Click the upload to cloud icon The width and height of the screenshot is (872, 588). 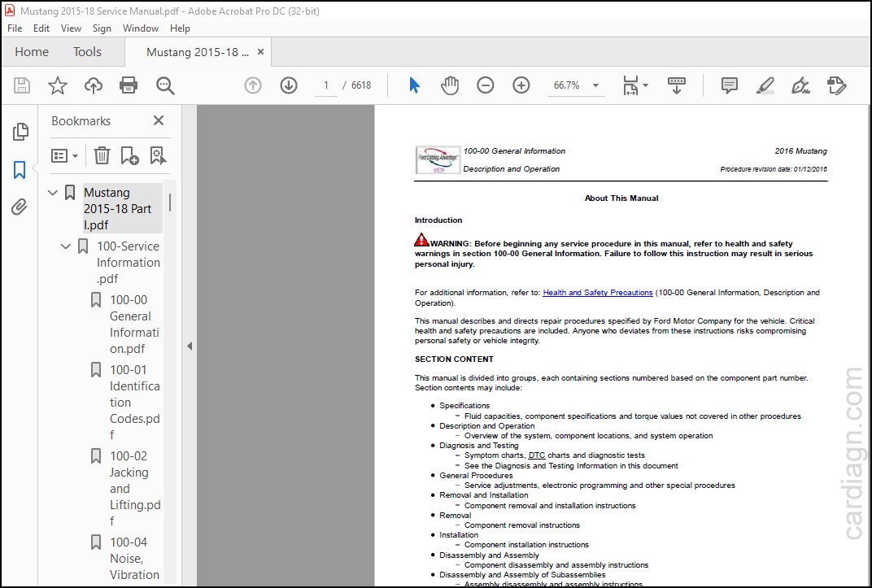coord(93,85)
